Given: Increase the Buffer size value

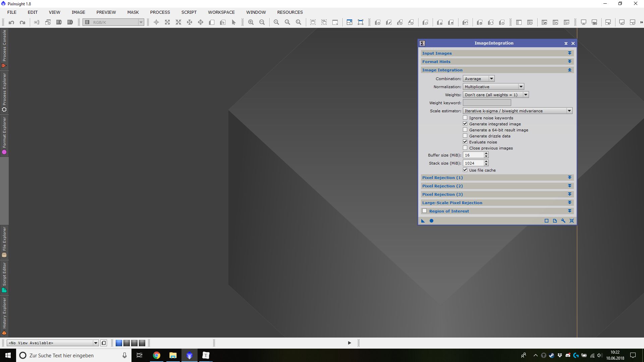Looking at the screenshot, I should point(486,153).
